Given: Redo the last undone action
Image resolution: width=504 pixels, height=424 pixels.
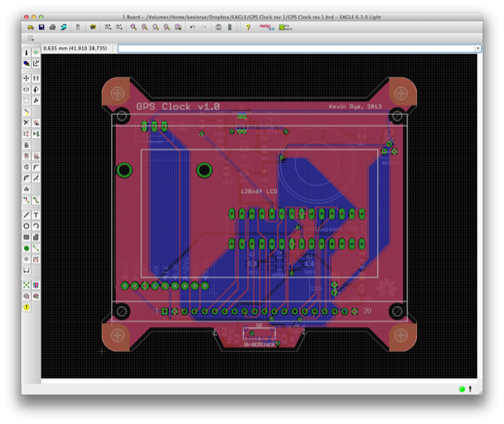Looking at the screenshot, I should point(204,28).
